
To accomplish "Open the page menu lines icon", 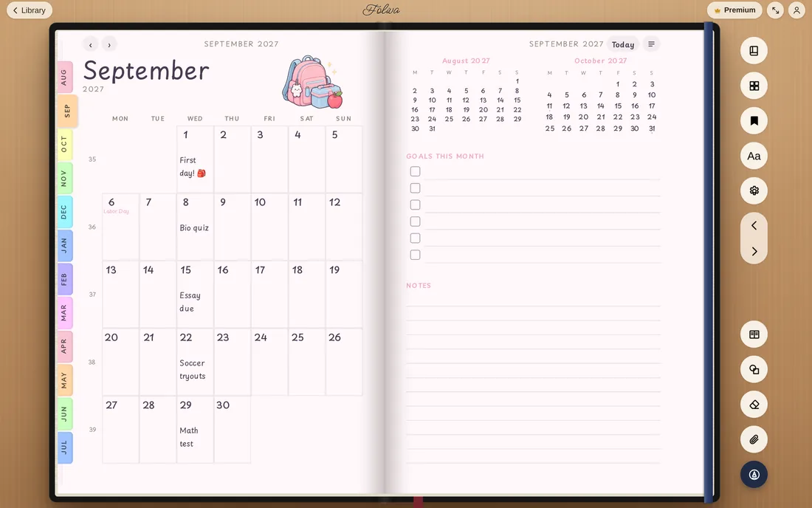I will tap(652, 44).
